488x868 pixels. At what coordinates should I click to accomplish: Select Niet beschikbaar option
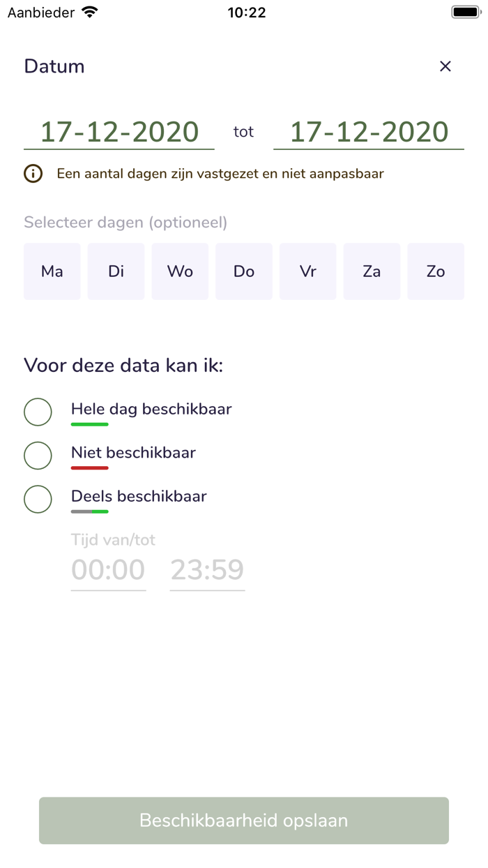(38, 456)
